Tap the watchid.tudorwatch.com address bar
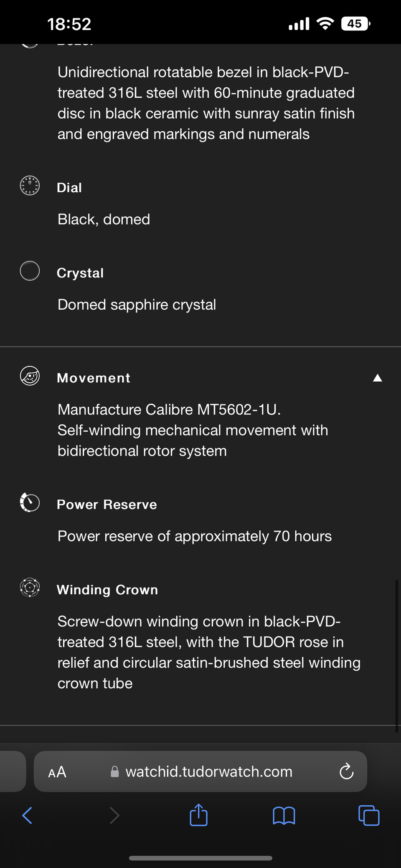Image resolution: width=401 pixels, height=868 pixels. (x=208, y=771)
